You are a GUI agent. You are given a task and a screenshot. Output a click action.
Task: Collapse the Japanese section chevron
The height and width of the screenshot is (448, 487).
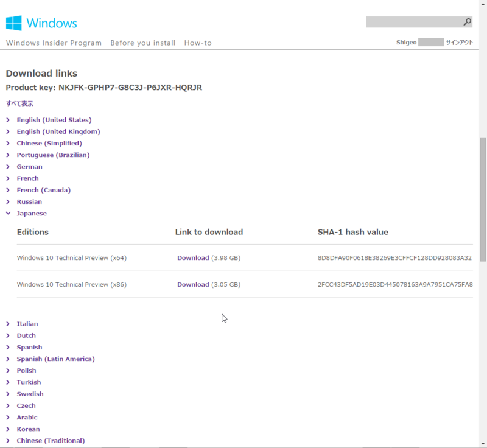[x=8, y=213]
